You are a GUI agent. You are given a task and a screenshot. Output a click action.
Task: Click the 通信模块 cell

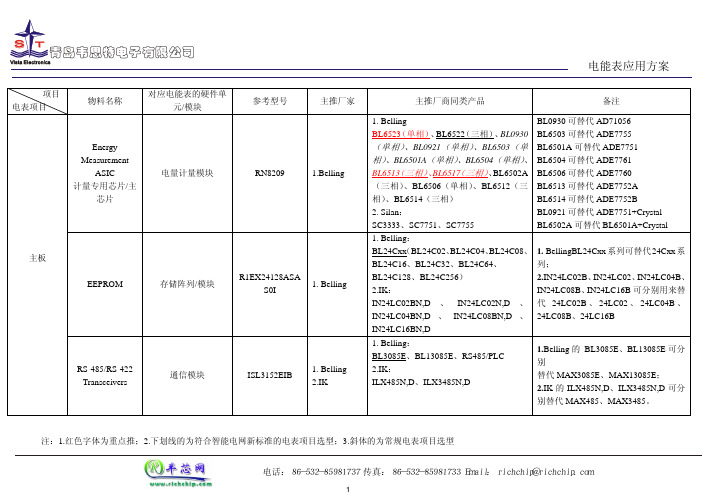coord(187,375)
